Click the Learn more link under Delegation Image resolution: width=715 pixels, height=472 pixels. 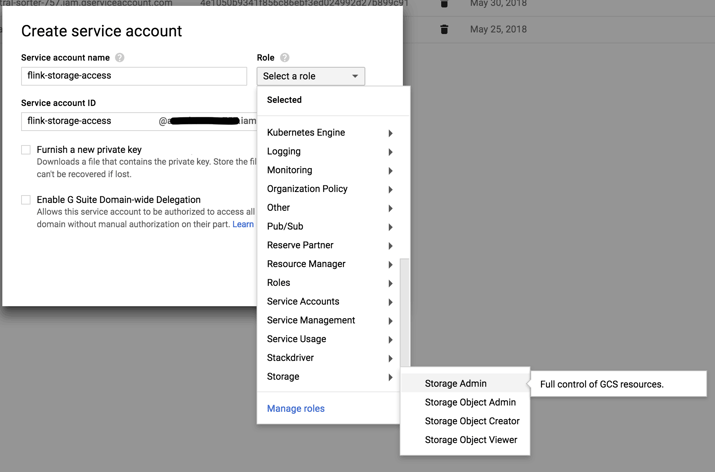click(x=243, y=224)
